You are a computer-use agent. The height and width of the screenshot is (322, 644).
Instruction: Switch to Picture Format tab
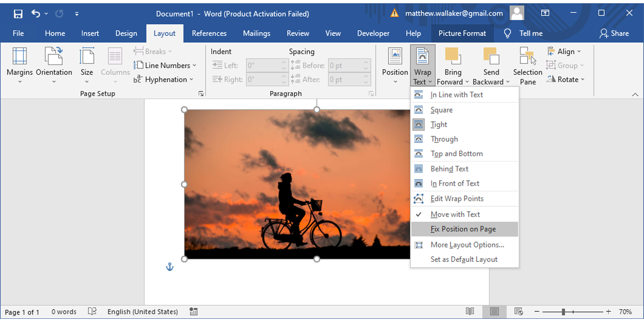tap(462, 33)
